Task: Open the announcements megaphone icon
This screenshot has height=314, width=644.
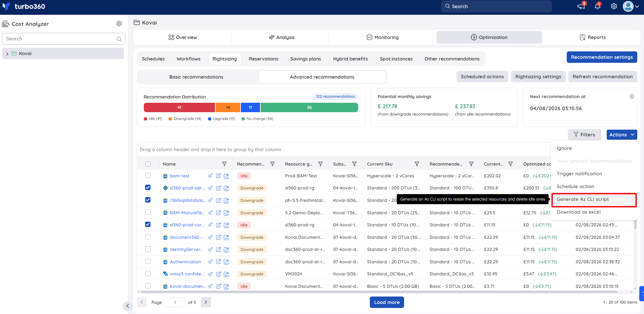Action: (581, 6)
